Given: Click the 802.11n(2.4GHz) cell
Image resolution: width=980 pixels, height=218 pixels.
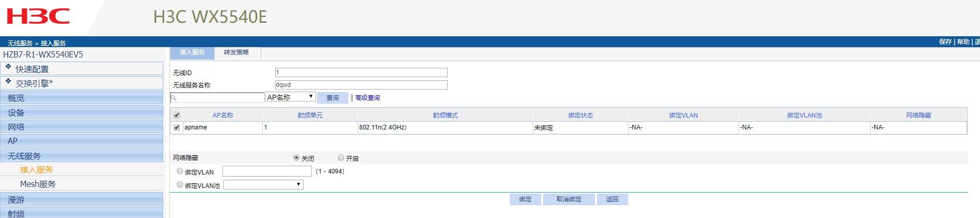Looking at the screenshot, I should [445, 127].
